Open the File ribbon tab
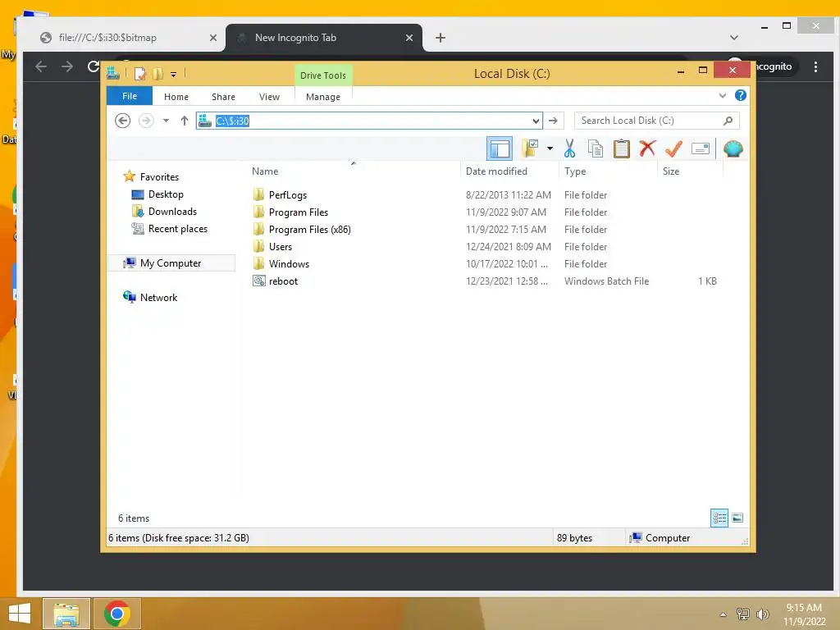This screenshot has height=630, width=840. coord(130,96)
